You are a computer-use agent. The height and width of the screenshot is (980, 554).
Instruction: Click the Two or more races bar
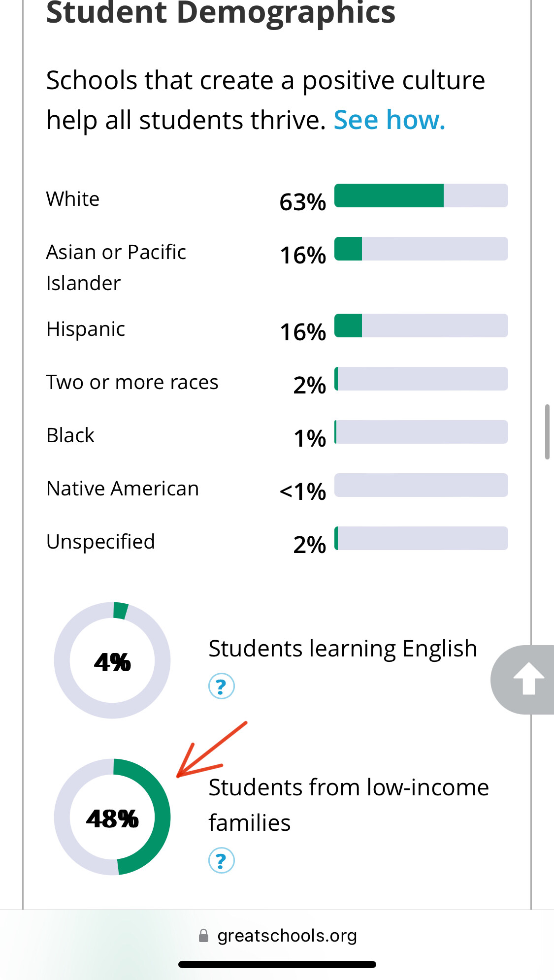[421, 379]
